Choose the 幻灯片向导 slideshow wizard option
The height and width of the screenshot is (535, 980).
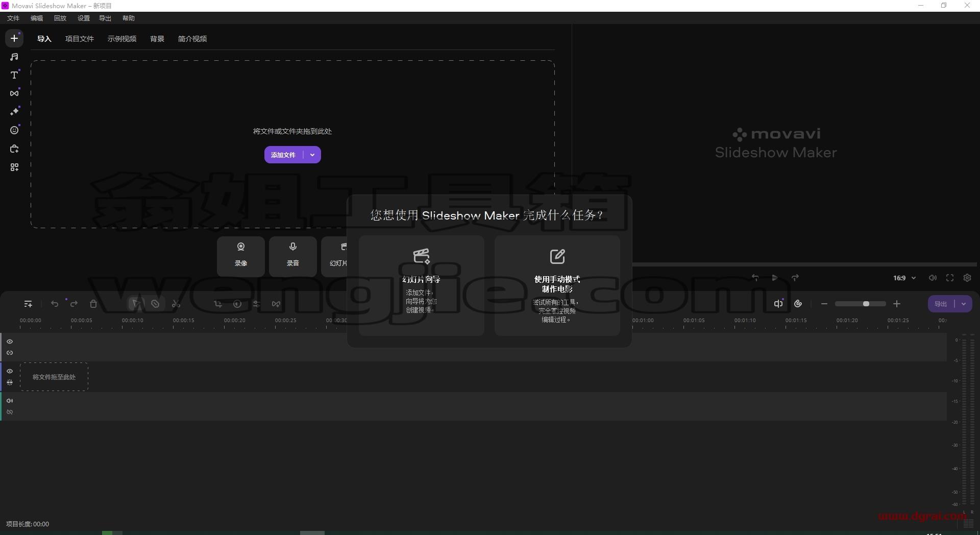(421, 285)
